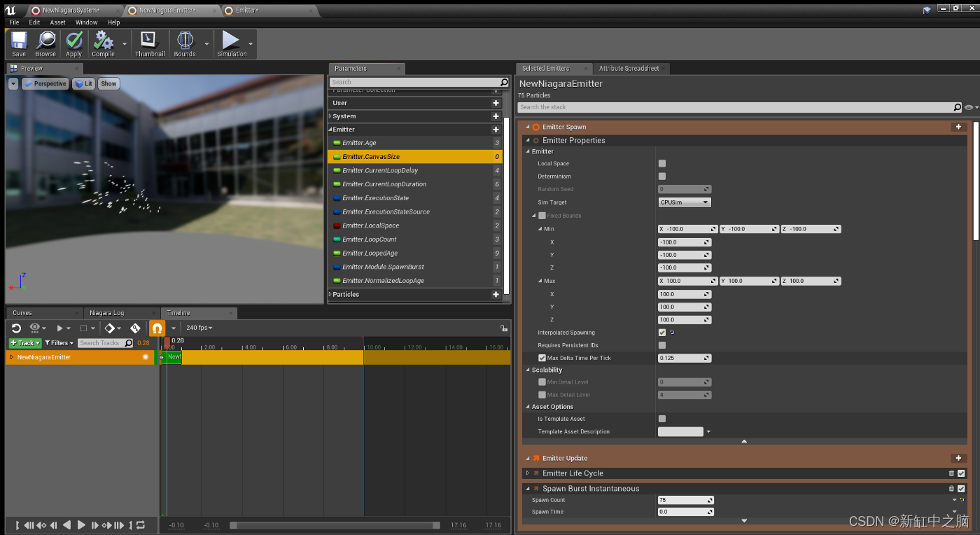
Task: Add a parameter to the Emitter section
Action: pyautogui.click(x=496, y=130)
